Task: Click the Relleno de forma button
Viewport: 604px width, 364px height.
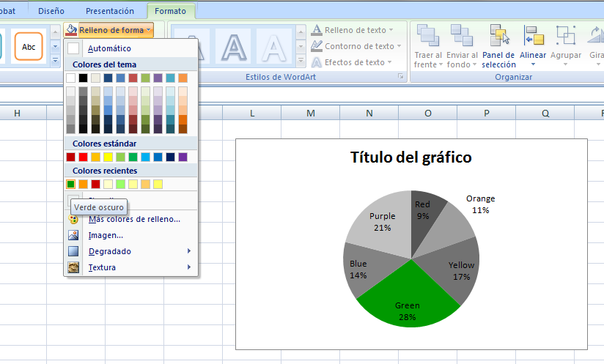Action: point(110,30)
